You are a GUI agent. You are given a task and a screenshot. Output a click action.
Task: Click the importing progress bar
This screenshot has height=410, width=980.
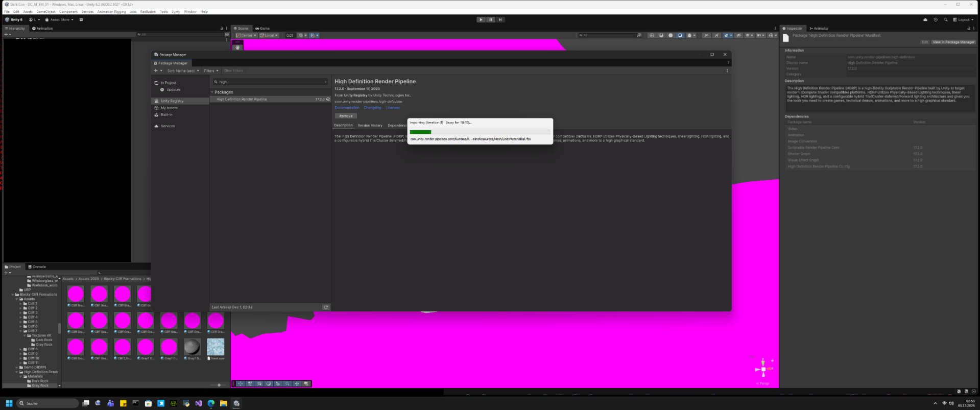(480, 132)
